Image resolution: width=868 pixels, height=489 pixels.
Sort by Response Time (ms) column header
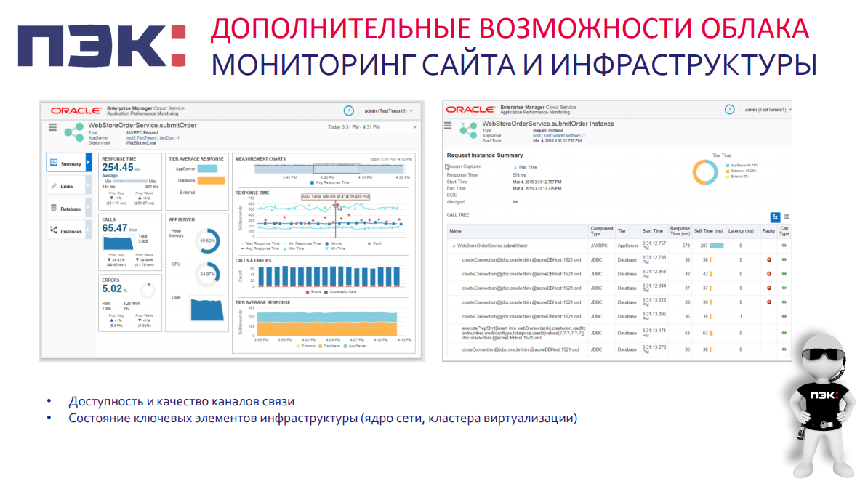click(680, 230)
